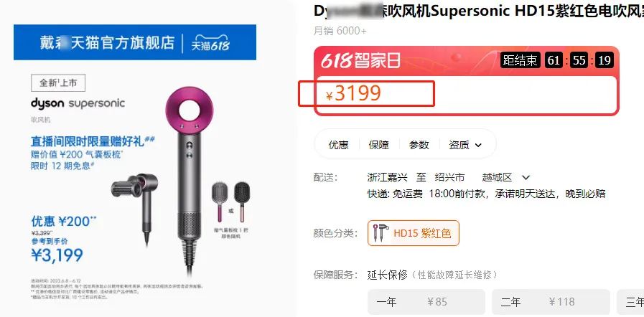Click the small hair dryer thumbnail in color option

pyautogui.click(x=381, y=233)
